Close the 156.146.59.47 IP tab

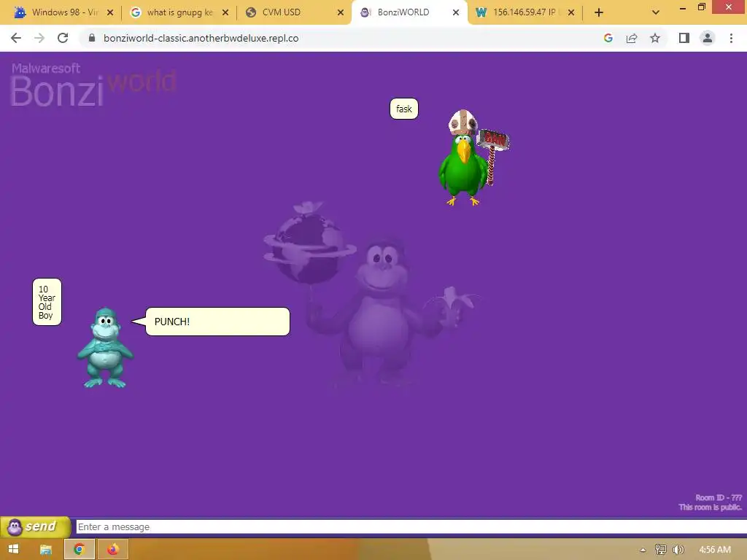coord(571,12)
